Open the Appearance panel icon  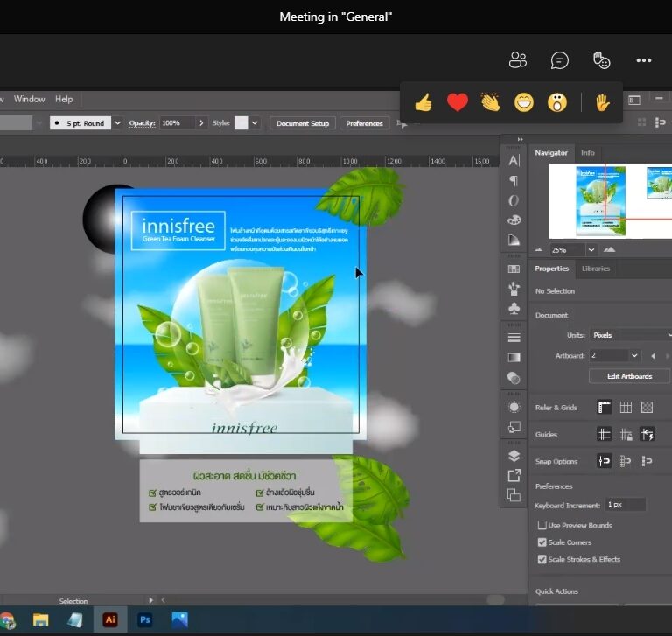(514, 407)
